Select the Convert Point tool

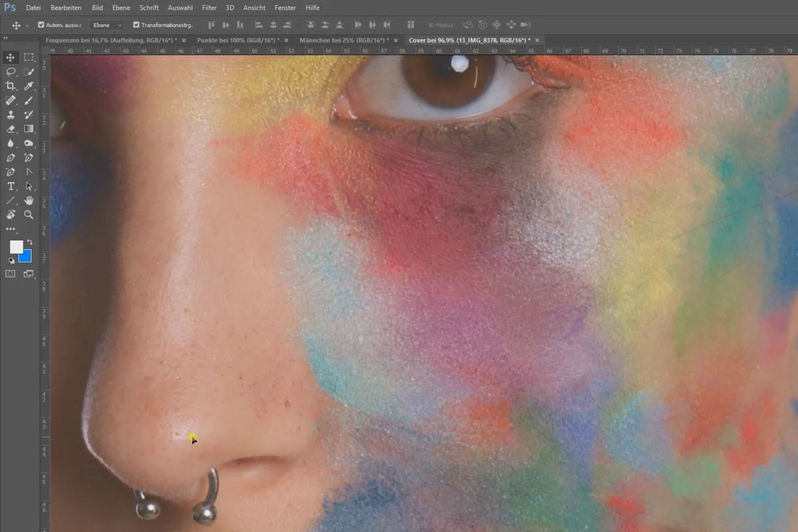(29, 172)
